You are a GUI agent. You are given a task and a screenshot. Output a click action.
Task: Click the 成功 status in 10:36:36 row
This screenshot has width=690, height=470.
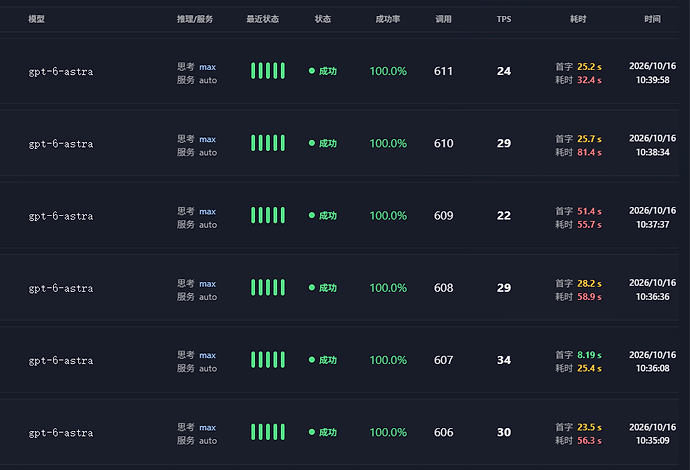[x=327, y=288]
